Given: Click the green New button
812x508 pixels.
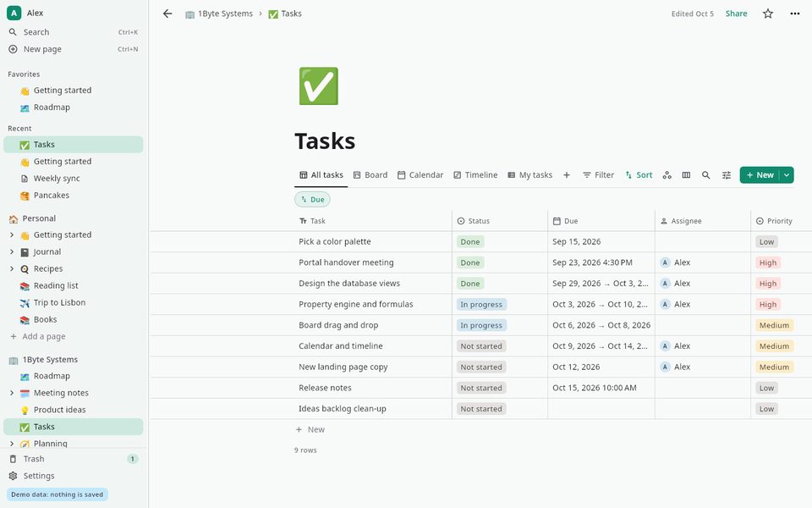Looking at the screenshot, I should pyautogui.click(x=760, y=175).
